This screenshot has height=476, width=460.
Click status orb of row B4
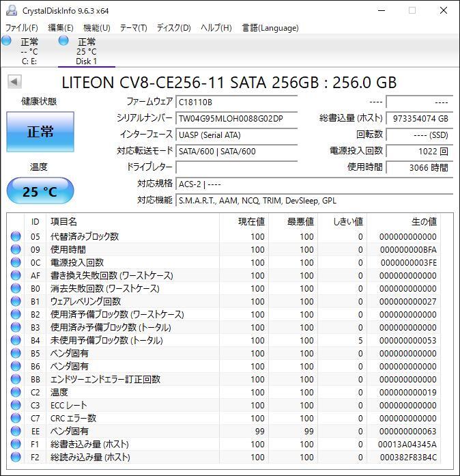[16, 340]
